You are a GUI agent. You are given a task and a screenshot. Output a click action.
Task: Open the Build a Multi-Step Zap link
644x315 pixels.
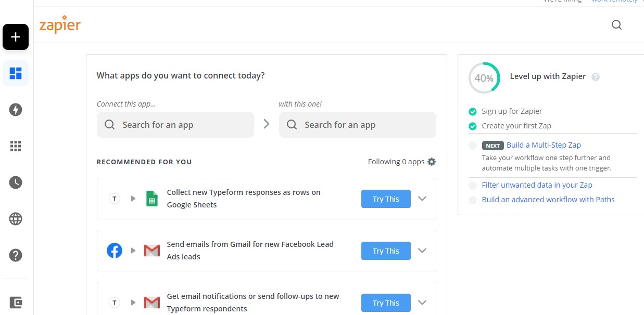pyautogui.click(x=544, y=145)
